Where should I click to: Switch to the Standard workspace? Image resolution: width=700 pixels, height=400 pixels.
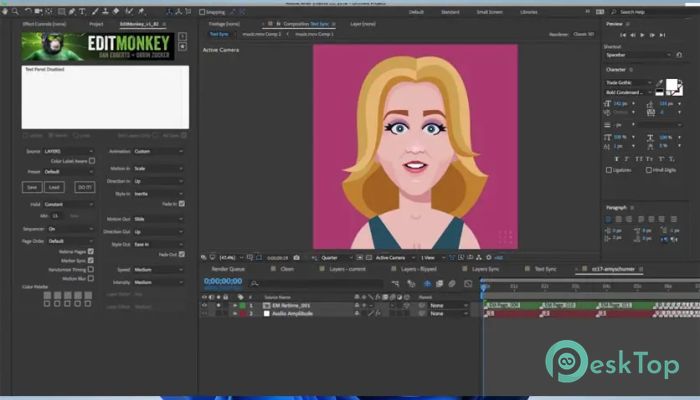point(450,12)
